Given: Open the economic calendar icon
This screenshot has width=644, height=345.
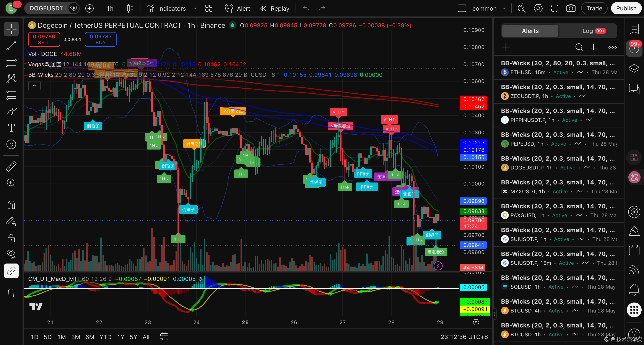Looking at the screenshot, I should pos(634,250).
